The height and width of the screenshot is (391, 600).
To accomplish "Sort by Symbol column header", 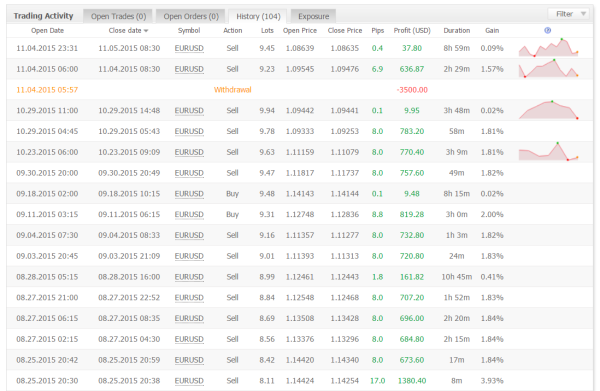I will (189, 31).
